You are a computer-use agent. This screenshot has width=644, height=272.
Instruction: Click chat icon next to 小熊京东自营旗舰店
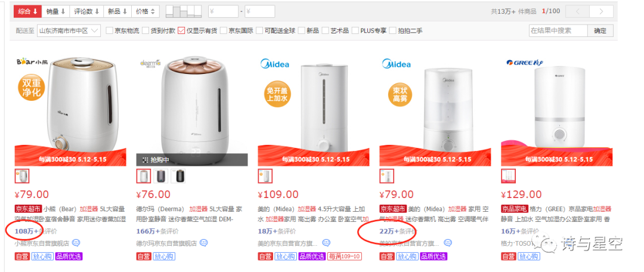click(x=76, y=243)
